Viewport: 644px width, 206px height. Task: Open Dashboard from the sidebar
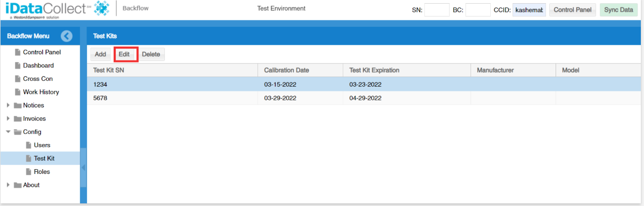click(x=38, y=65)
